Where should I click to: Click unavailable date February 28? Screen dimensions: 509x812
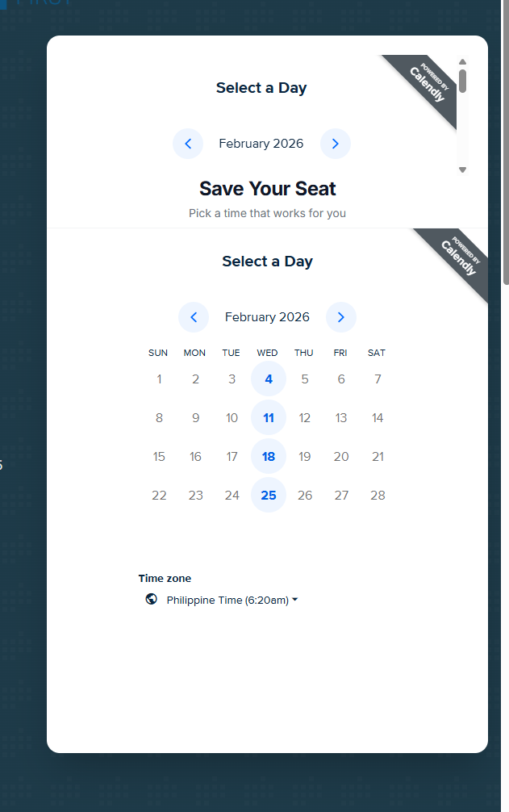(x=378, y=495)
